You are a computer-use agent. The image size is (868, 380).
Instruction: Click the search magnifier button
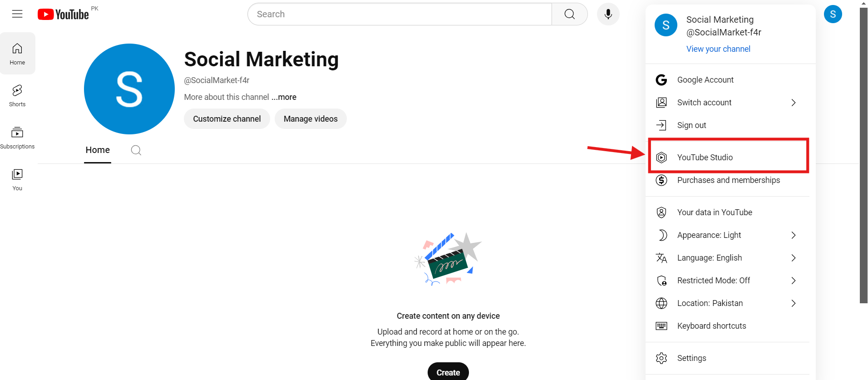569,14
